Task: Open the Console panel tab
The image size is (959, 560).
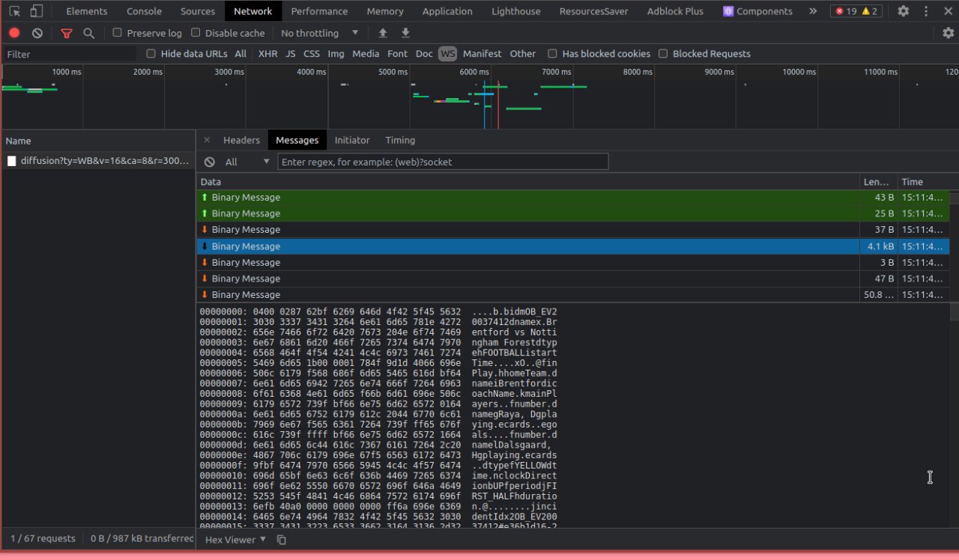Action: click(x=144, y=11)
